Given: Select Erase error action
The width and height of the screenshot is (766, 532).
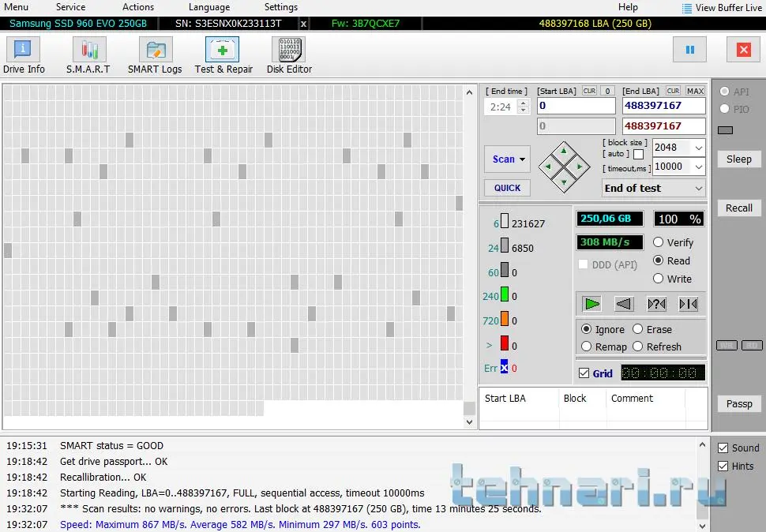Looking at the screenshot, I should pyautogui.click(x=652, y=329).
